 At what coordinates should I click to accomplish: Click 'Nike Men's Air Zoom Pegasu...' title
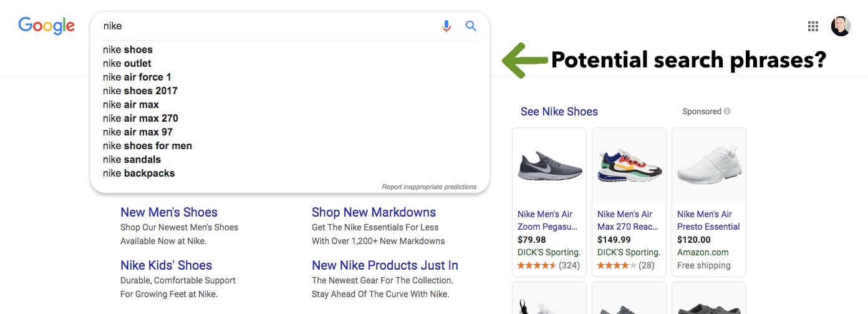point(547,220)
